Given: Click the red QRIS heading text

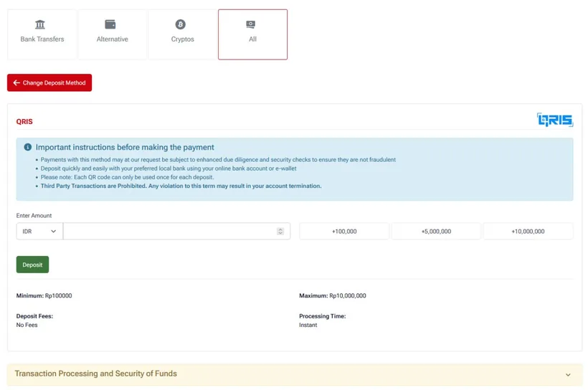Looking at the screenshot, I should (x=24, y=121).
